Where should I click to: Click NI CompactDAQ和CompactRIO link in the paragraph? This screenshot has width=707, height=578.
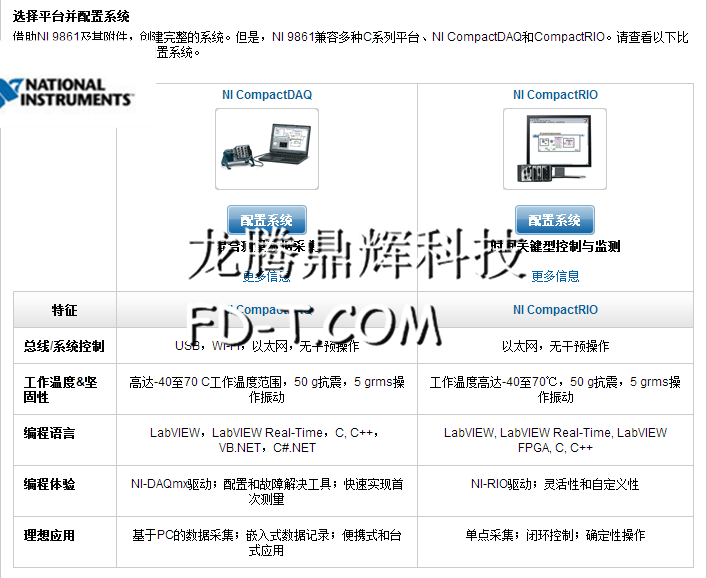click(518, 37)
